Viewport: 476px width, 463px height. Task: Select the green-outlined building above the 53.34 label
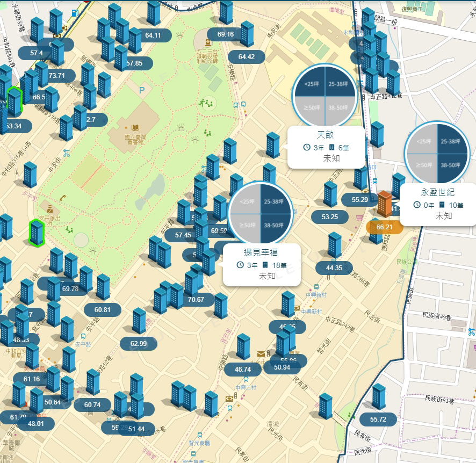coord(15,102)
